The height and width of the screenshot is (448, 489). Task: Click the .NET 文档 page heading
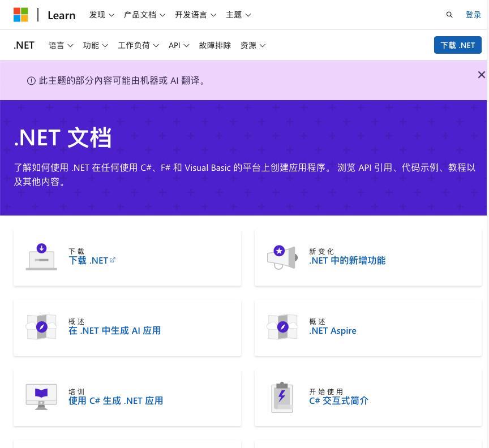[63, 137]
